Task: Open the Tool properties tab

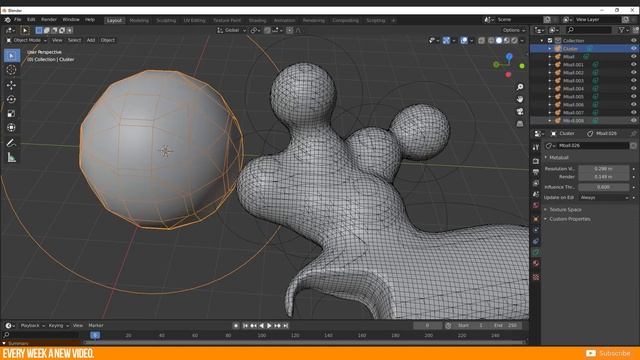Action: [536, 147]
